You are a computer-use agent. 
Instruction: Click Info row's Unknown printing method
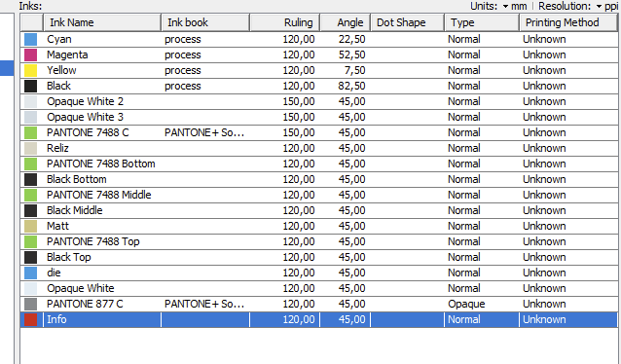544,319
